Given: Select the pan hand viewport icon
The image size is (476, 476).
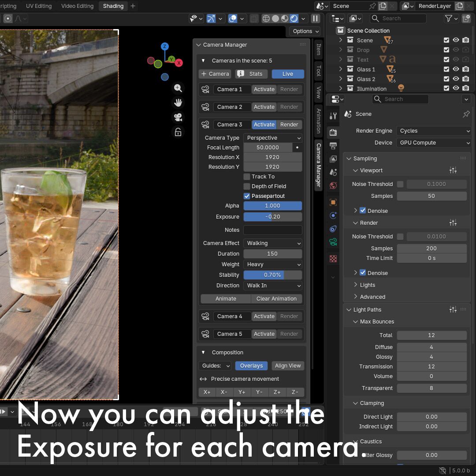Looking at the screenshot, I should click(178, 103).
